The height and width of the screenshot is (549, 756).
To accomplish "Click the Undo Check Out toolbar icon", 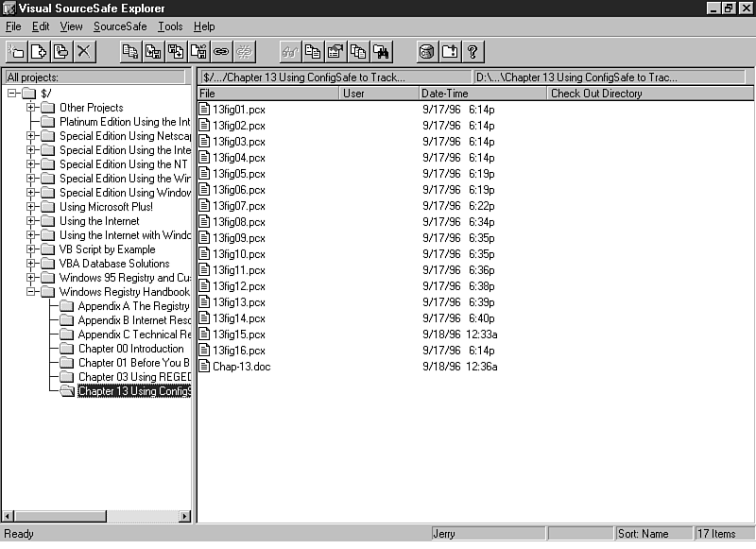I will click(198, 52).
